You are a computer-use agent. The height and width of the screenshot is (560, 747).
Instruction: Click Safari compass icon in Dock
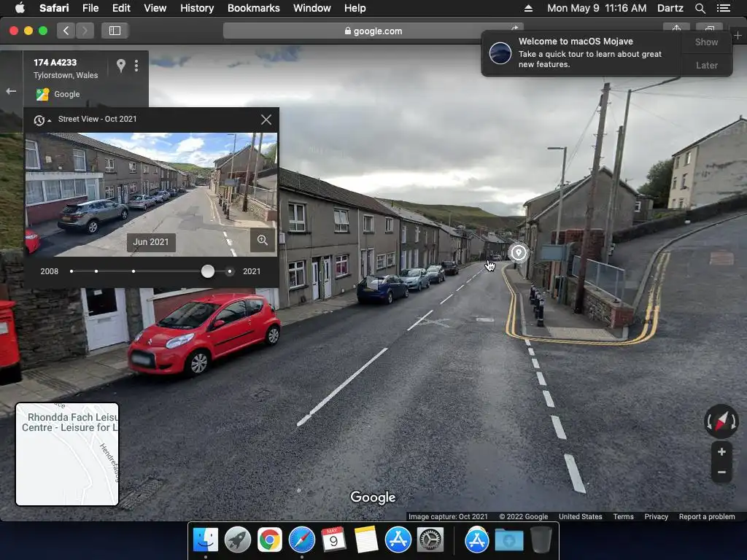click(302, 540)
